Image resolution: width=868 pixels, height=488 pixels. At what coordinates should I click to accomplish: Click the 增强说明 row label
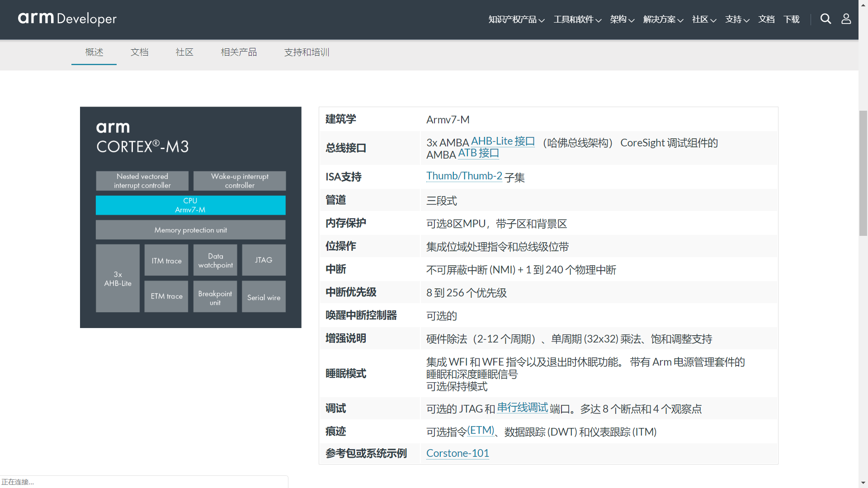pos(346,338)
